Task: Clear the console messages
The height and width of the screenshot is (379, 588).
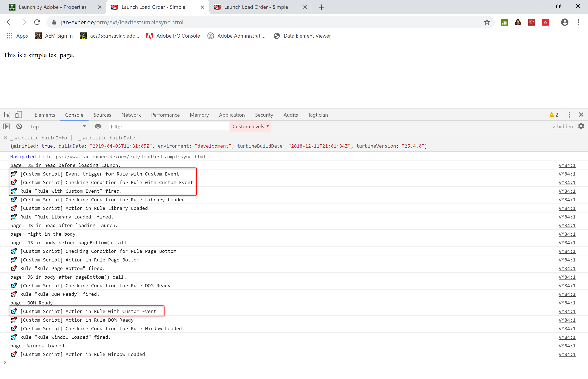Action: pos(19,126)
